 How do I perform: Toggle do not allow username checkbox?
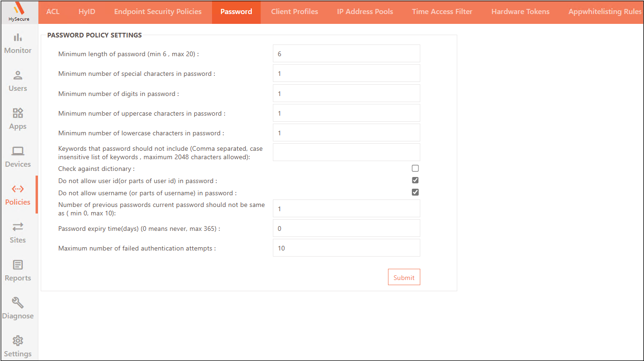(x=415, y=192)
